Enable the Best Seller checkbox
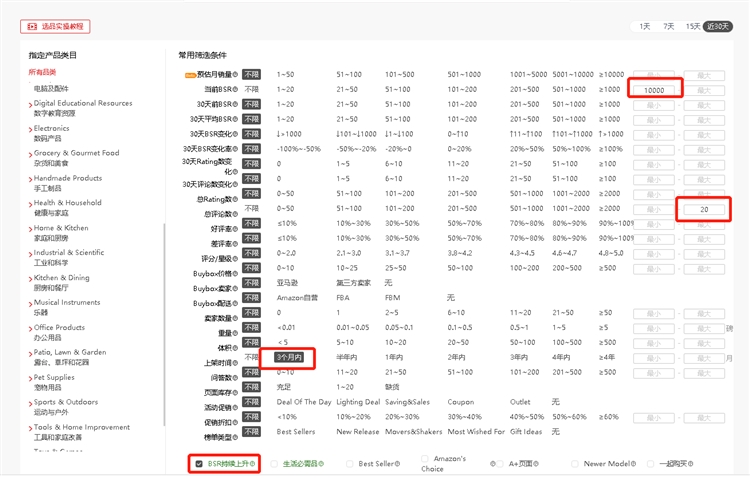The image size is (750, 478). [x=350, y=464]
